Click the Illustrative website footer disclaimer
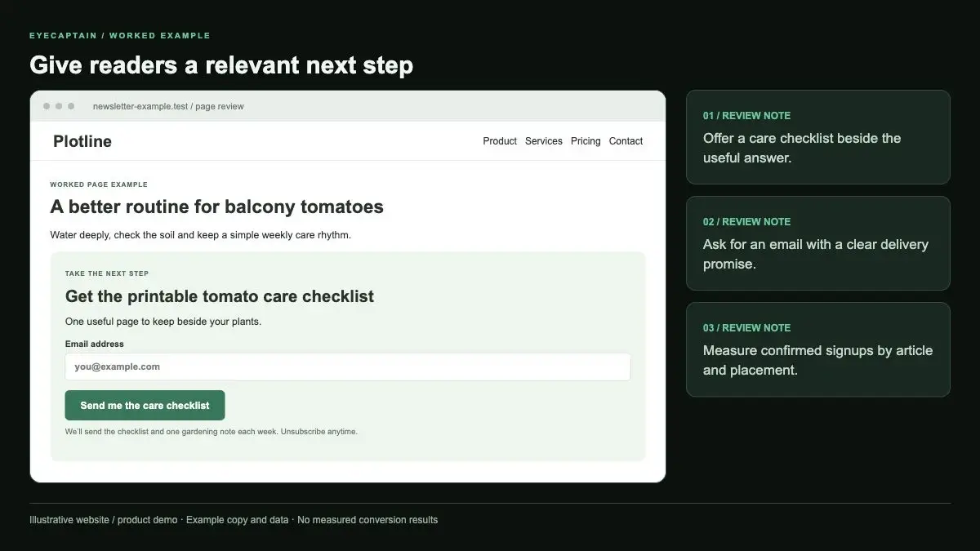 pos(234,520)
